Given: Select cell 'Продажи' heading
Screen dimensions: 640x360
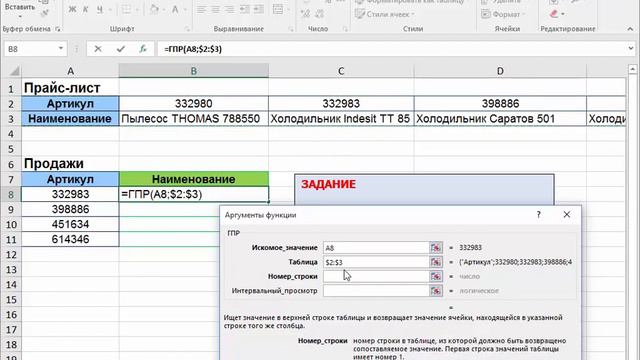Looking at the screenshot, I should click(x=70, y=164).
